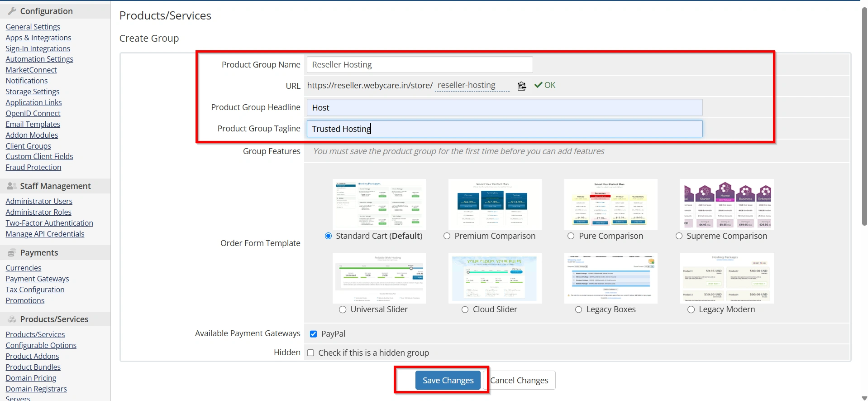The width and height of the screenshot is (868, 401).
Task: Open Product Addons link
Action: (x=33, y=356)
